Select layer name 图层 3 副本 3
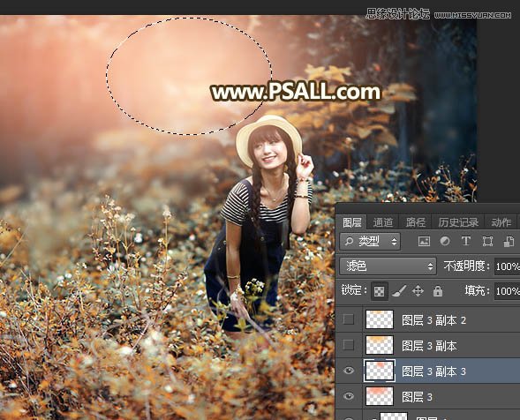The image size is (520, 420). coord(434,371)
